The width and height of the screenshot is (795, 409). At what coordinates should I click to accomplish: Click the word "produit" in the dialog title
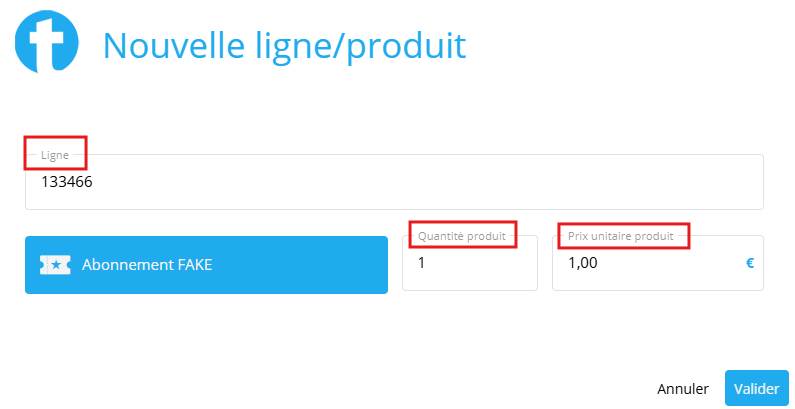407,47
